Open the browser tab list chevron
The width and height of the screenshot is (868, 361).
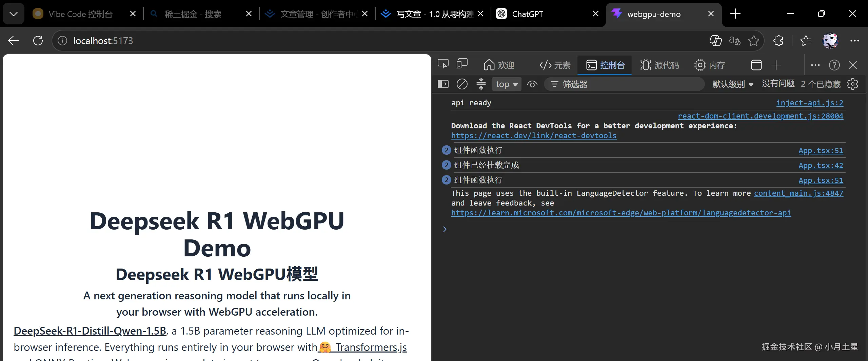(x=14, y=14)
